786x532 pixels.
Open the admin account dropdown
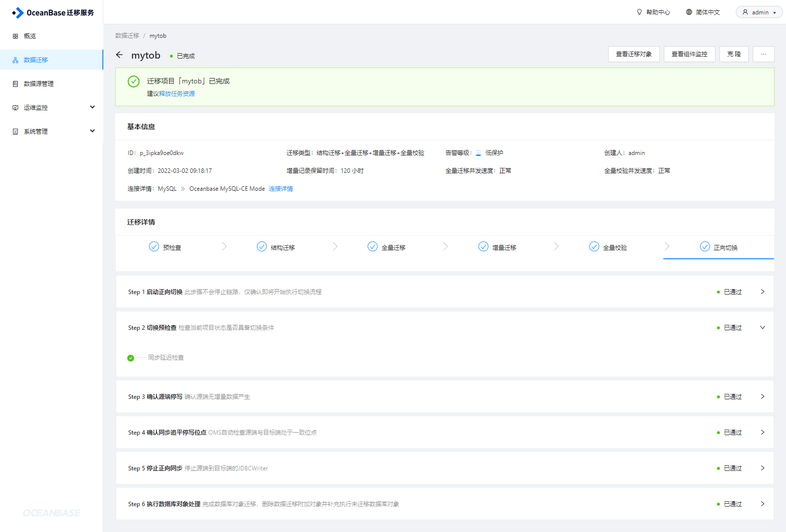(759, 12)
